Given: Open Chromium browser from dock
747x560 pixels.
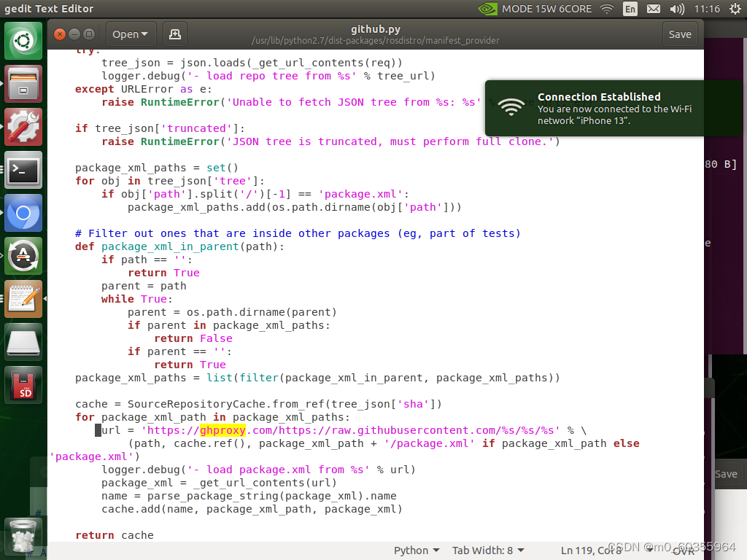Looking at the screenshot, I should [23, 213].
